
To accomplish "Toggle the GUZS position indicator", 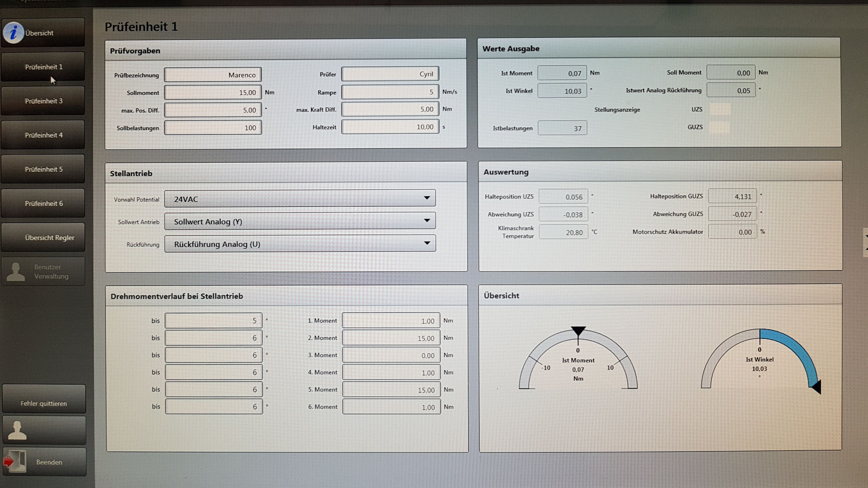I will click(x=720, y=127).
